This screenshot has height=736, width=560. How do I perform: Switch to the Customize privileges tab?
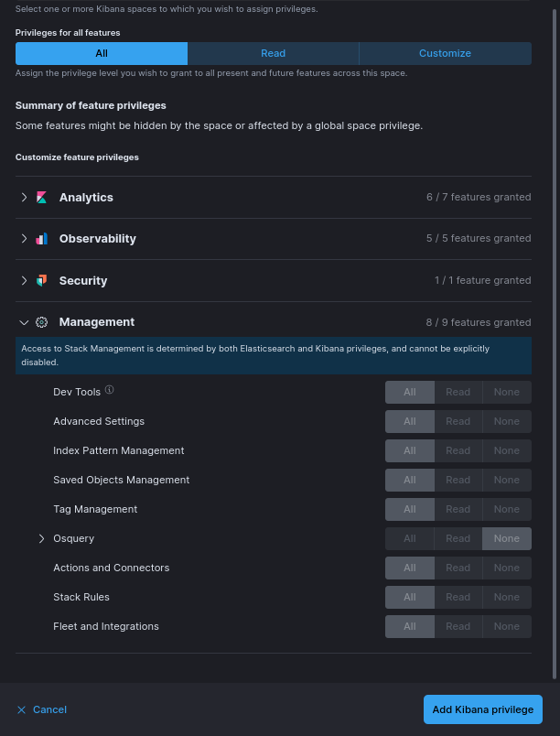click(x=445, y=53)
